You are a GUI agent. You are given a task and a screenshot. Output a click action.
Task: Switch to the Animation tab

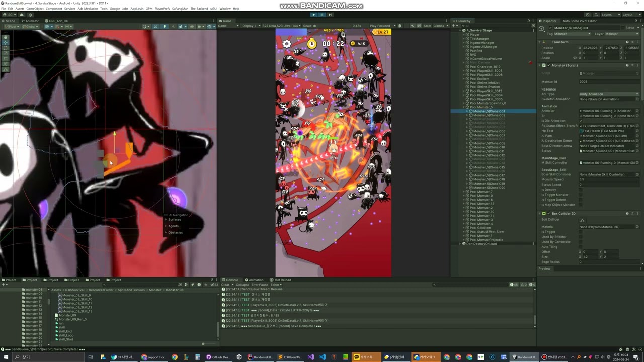tap(254, 280)
